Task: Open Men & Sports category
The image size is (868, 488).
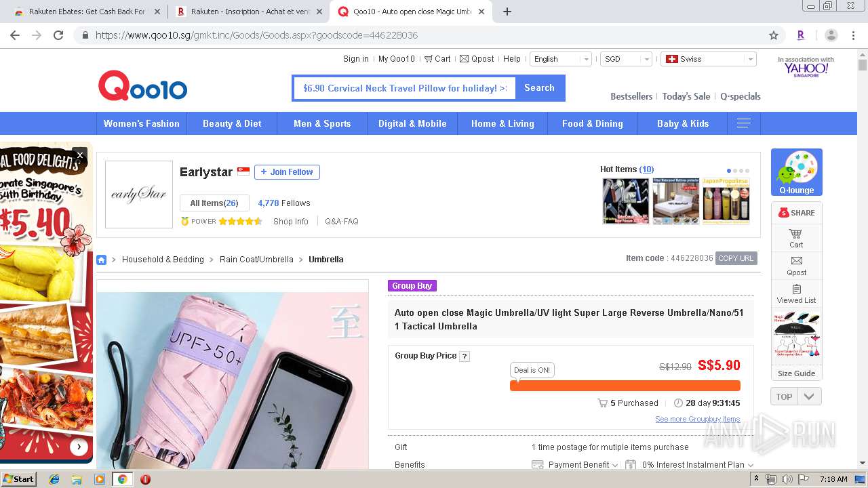Action: 322,123
